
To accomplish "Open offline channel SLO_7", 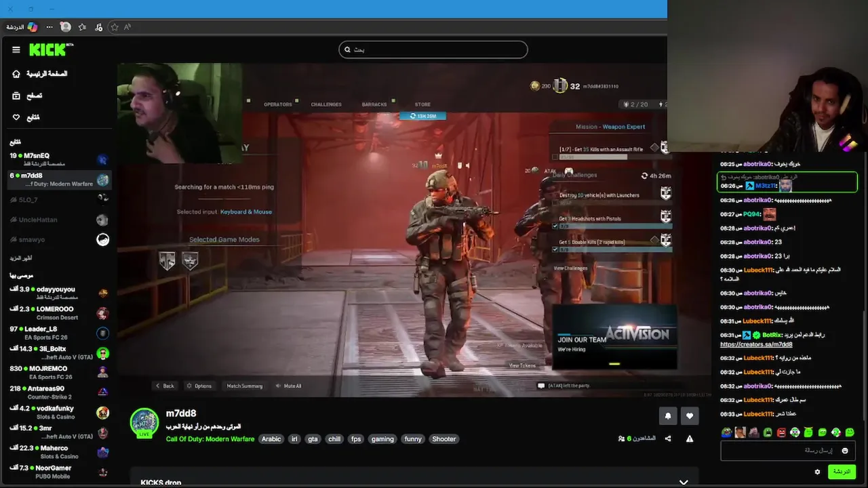I will click(60, 200).
